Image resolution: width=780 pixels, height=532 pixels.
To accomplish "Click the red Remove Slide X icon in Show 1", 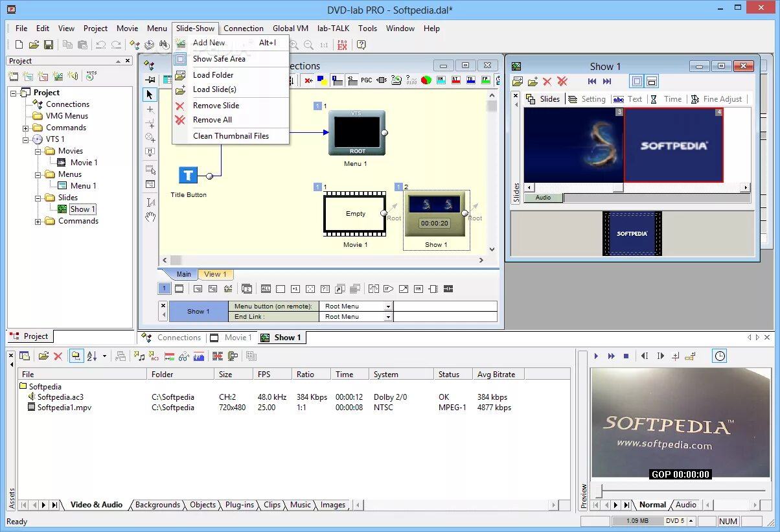I will tap(547, 82).
